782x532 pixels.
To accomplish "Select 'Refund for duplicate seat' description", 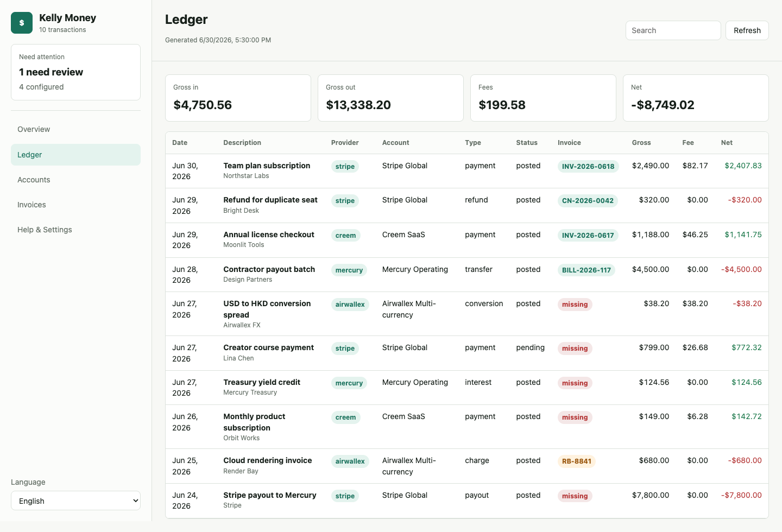I will point(270,200).
